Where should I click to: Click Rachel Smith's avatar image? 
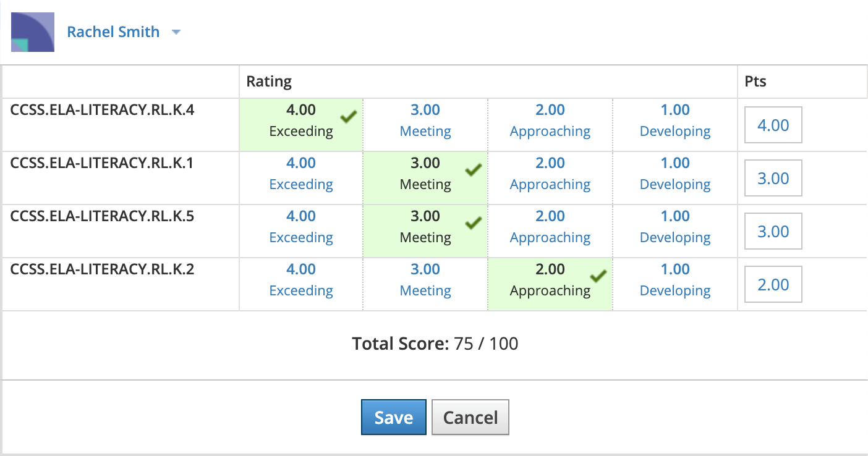pyautogui.click(x=33, y=32)
